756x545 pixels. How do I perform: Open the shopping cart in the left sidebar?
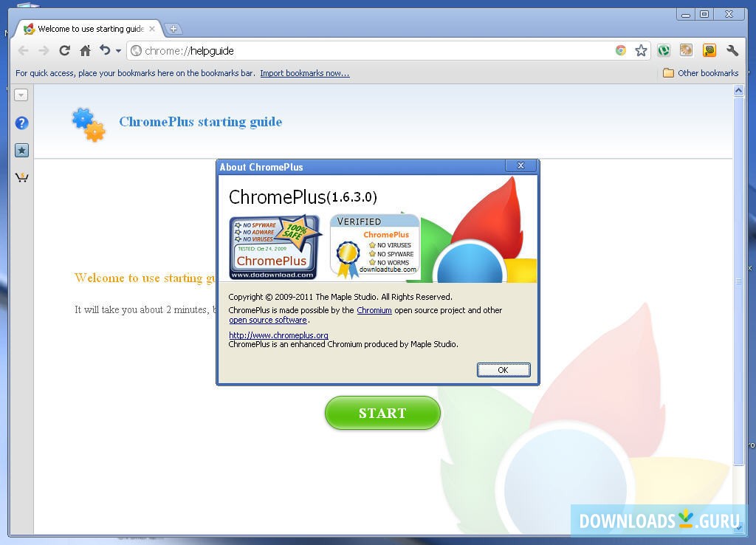[x=21, y=176]
